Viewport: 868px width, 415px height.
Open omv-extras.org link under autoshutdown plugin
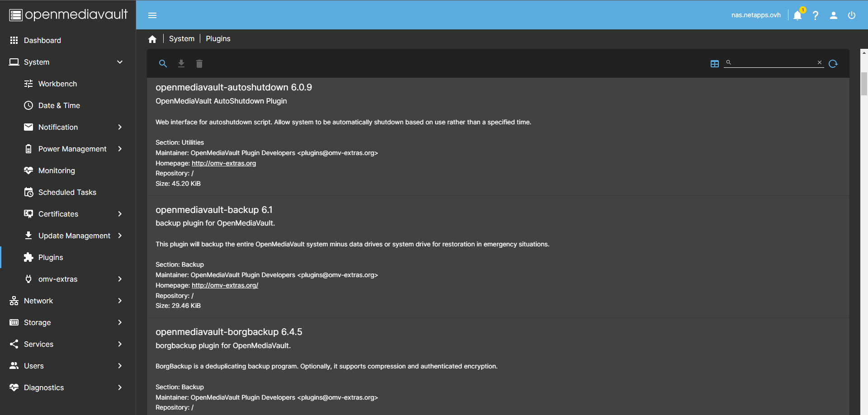224,163
